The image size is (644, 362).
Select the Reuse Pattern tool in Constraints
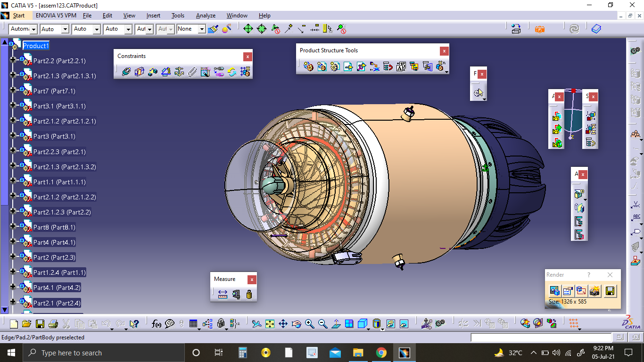pos(245,72)
